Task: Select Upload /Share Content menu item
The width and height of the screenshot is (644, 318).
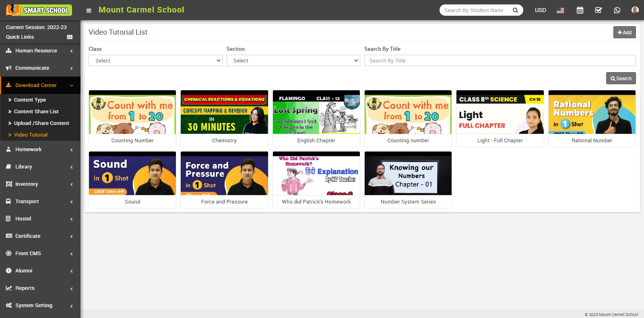Action: [41, 123]
